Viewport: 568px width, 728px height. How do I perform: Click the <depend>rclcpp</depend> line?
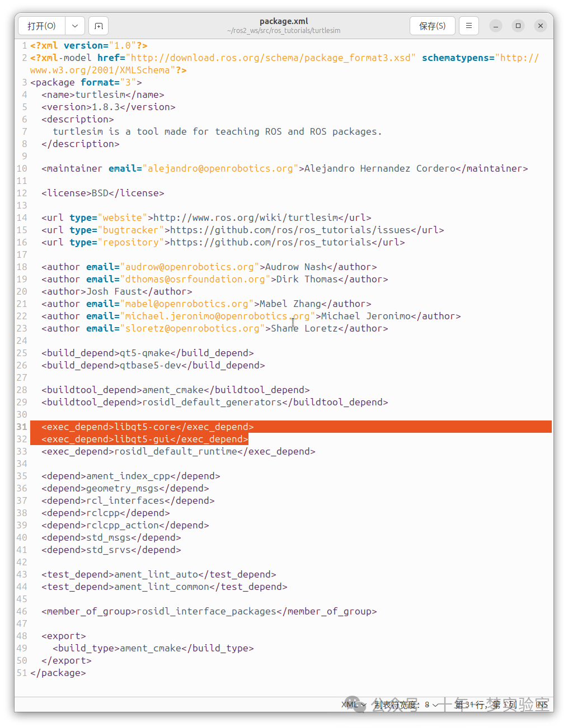tap(106, 513)
